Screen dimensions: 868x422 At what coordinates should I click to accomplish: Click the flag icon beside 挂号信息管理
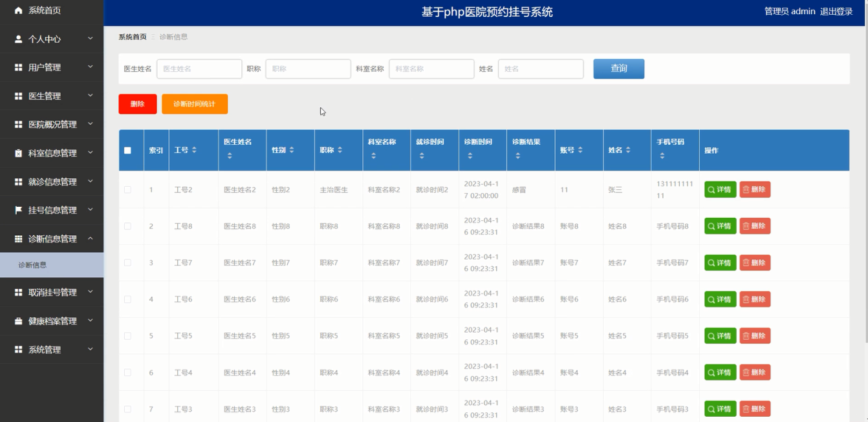pos(18,210)
